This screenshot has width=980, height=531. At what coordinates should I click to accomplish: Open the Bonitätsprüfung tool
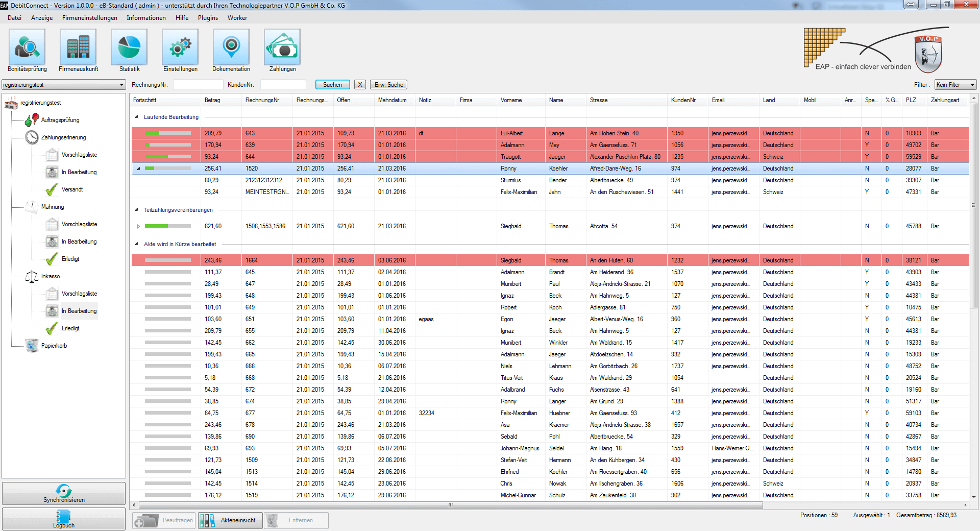click(27, 47)
